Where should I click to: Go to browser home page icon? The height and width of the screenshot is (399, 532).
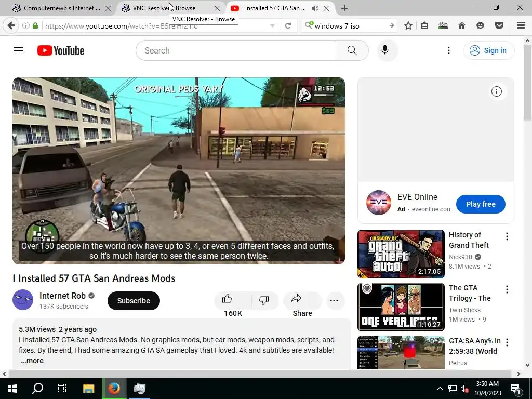pos(461,26)
